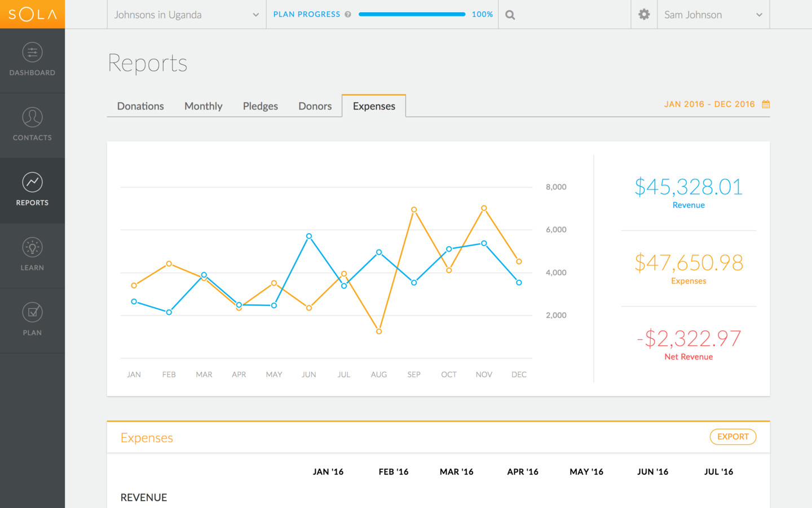The width and height of the screenshot is (812, 508).
Task: Click the Learn lightbulb icon
Action: click(32, 247)
